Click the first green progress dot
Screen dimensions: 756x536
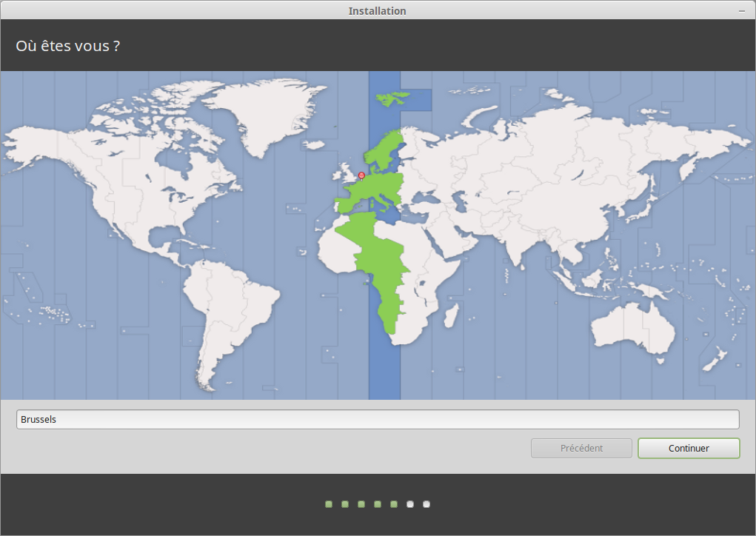[329, 504]
